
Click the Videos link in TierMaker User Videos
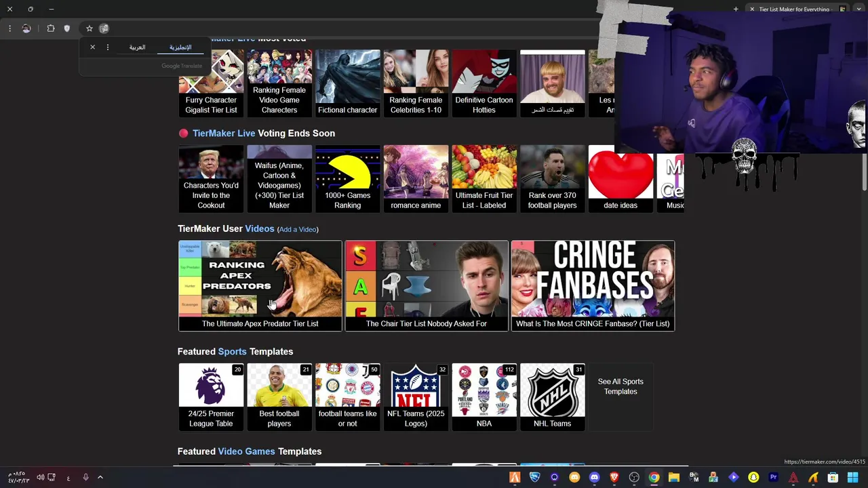point(260,229)
